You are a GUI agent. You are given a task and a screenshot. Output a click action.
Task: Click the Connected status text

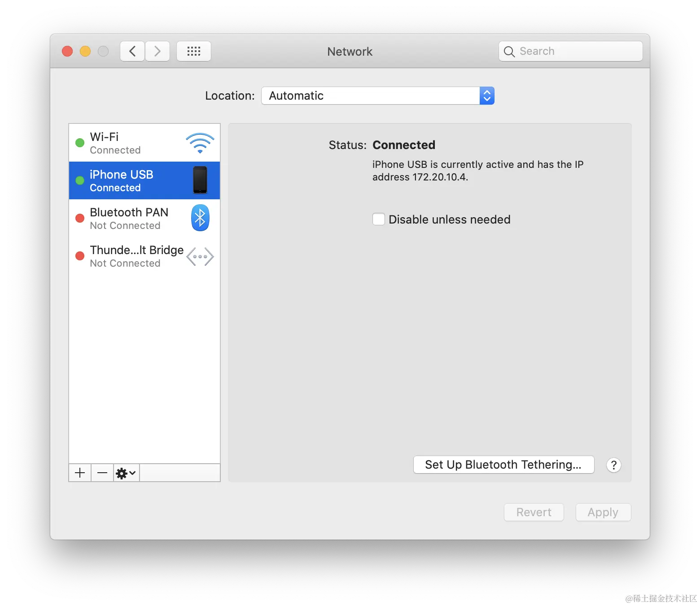404,145
